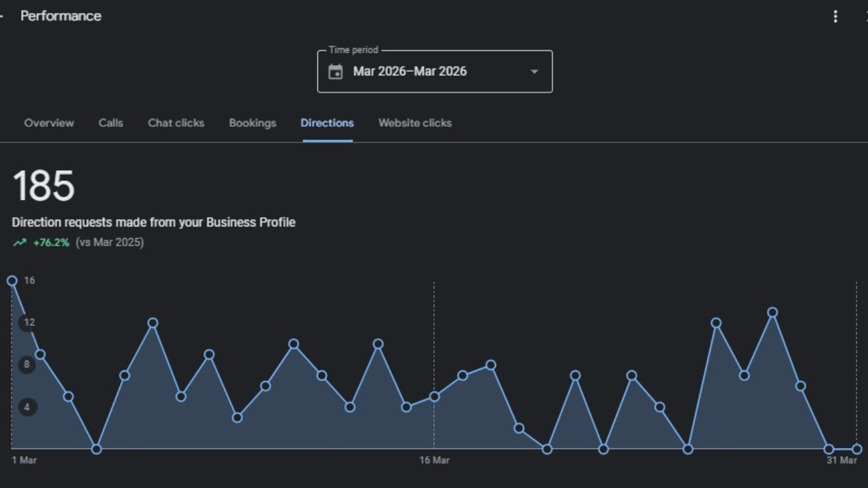Open the three-dot more options menu
Image resolution: width=868 pixels, height=488 pixels.
[835, 17]
